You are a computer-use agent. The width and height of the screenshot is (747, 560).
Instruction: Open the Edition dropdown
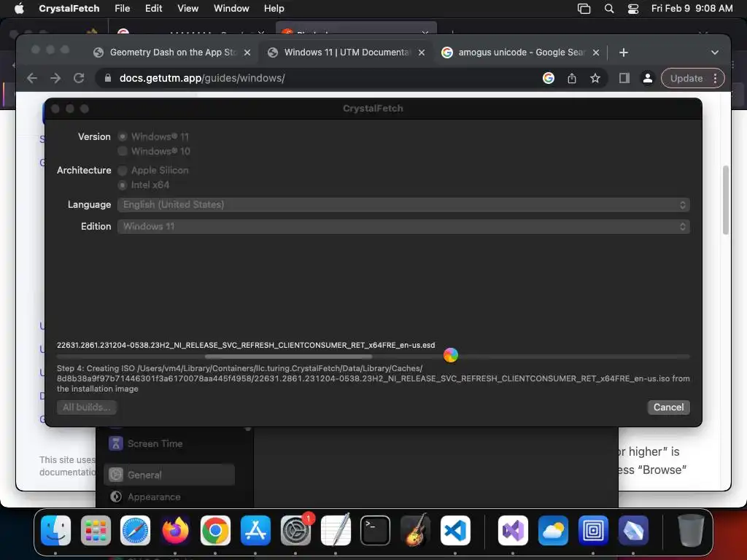pos(403,227)
